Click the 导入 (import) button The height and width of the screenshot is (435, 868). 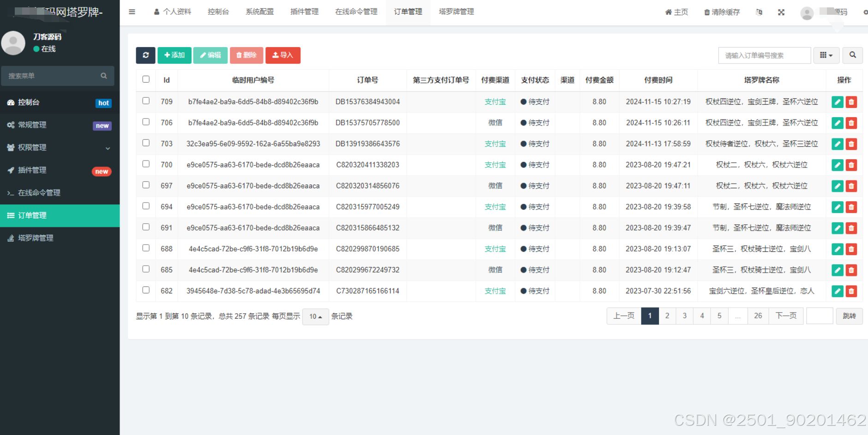(x=283, y=55)
